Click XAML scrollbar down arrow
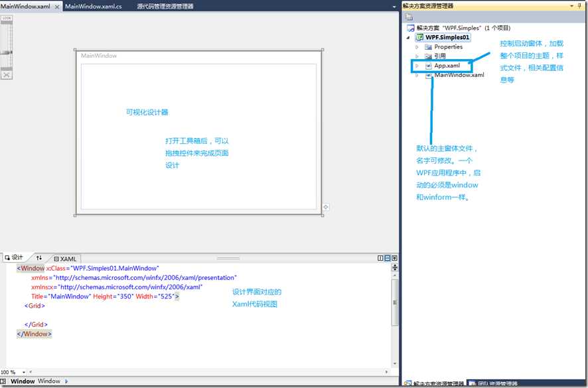 click(x=395, y=363)
